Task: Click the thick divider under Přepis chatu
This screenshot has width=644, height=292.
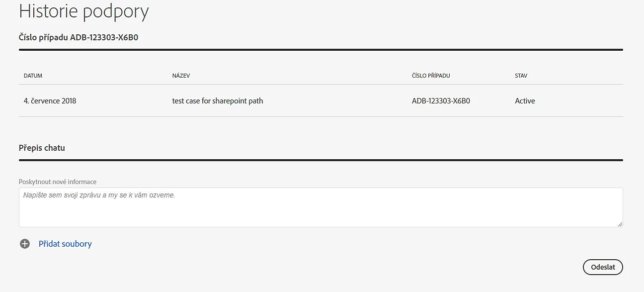Action: [321, 160]
